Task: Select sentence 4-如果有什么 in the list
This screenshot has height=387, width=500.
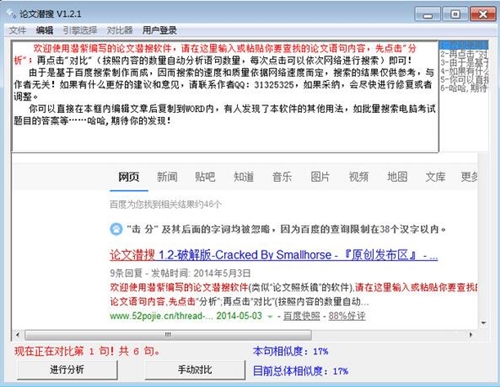Action: (464, 71)
